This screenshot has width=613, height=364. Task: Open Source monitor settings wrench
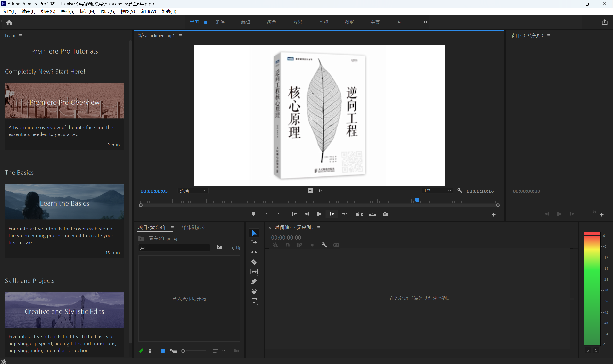460,191
